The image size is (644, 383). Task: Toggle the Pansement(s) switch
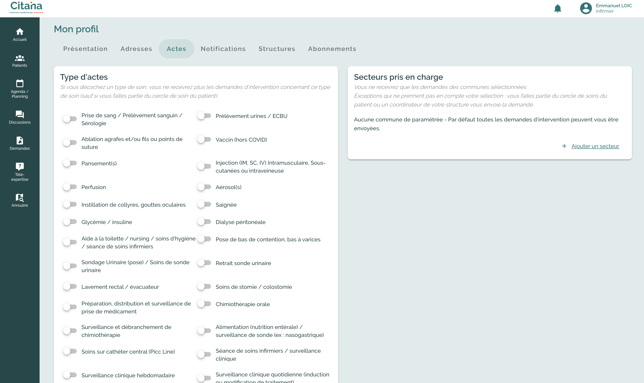(x=69, y=163)
